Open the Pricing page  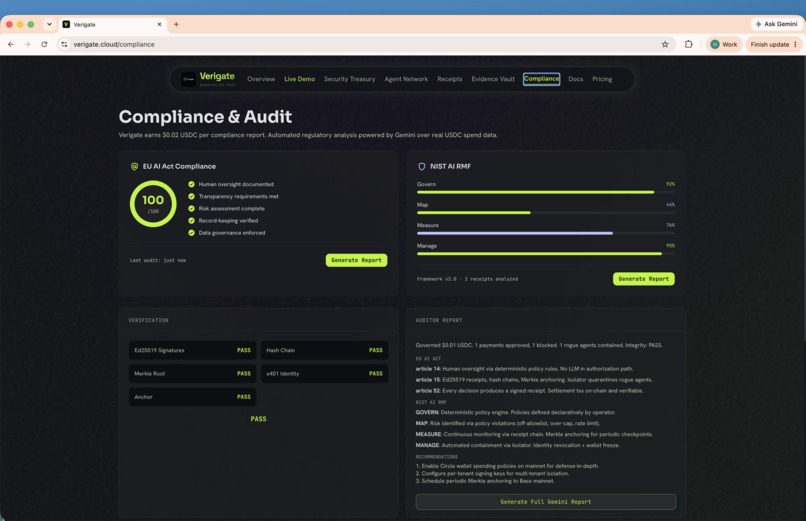[x=602, y=79]
